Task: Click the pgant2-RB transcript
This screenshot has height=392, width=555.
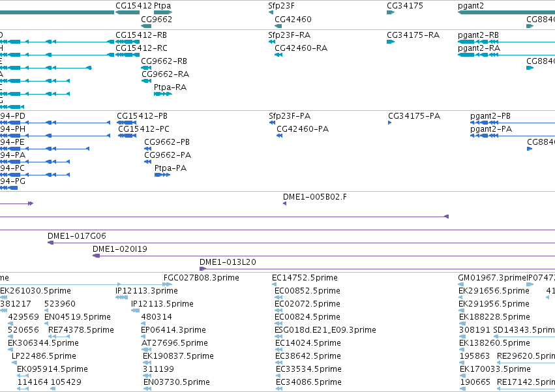Action: pyautogui.click(x=478, y=35)
